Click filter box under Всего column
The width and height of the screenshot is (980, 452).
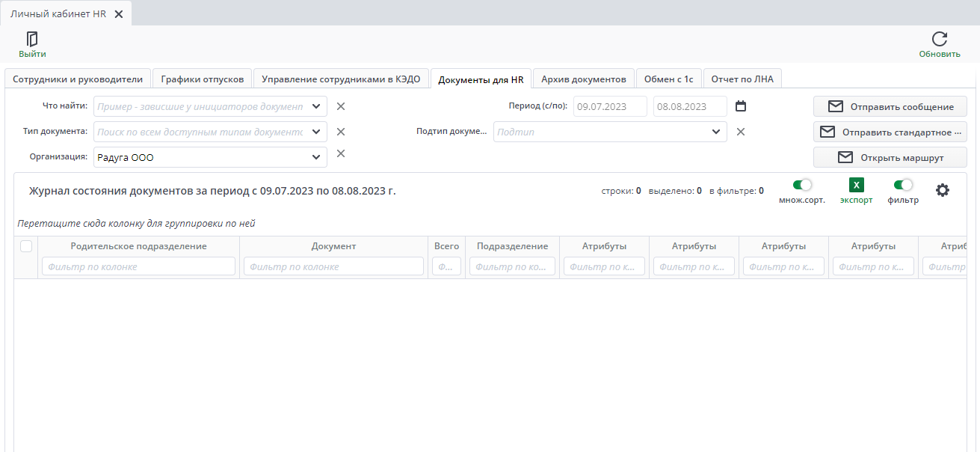click(447, 266)
